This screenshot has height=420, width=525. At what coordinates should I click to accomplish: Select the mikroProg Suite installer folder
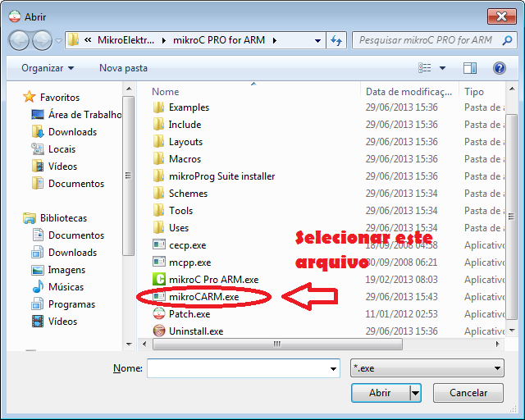pos(221,176)
